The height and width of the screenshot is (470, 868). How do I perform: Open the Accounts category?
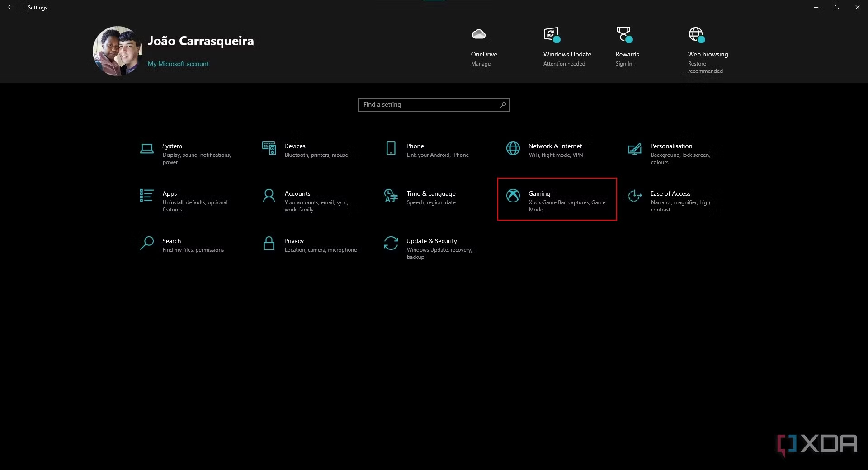[x=307, y=201]
